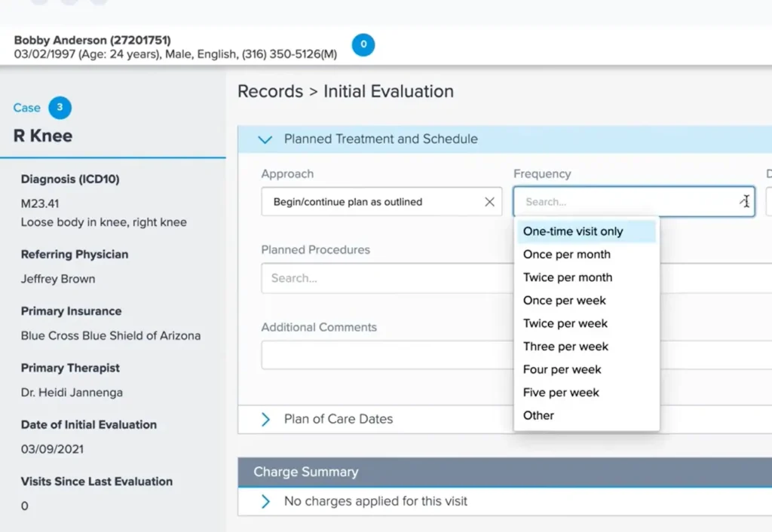The height and width of the screenshot is (532, 772).
Task: Click initial evaluation date 03/09/2021
Action: coord(52,449)
